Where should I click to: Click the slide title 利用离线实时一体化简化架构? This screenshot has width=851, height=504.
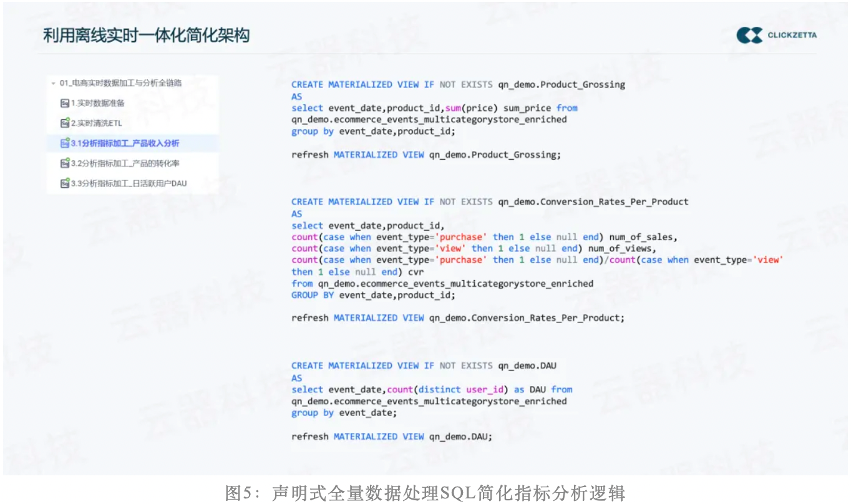tap(146, 35)
